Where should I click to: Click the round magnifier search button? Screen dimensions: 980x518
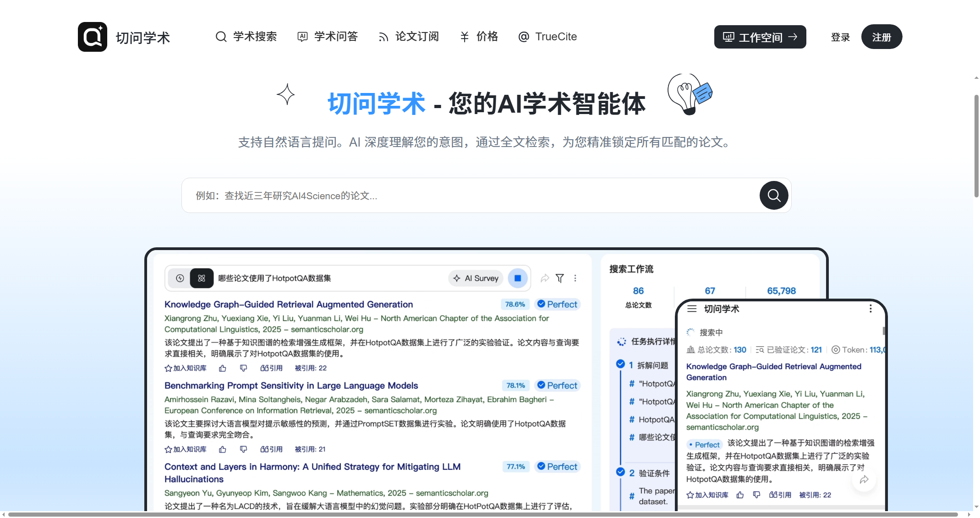[774, 196]
